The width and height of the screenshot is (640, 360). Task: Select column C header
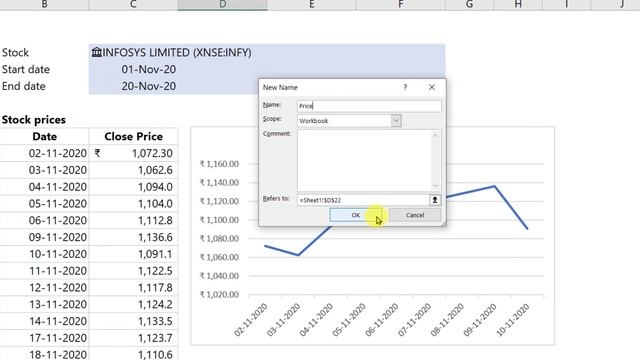coord(133,4)
